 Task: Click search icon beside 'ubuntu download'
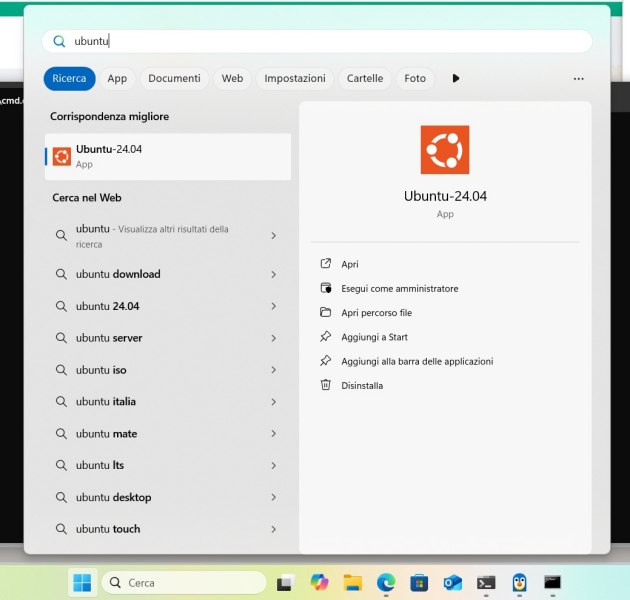tap(61, 274)
